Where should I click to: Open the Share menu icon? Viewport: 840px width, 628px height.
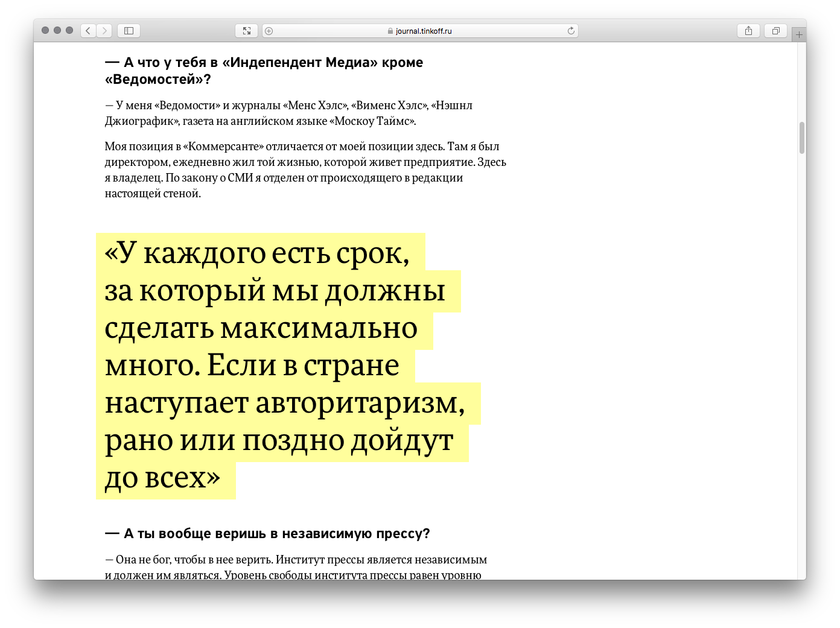748,31
